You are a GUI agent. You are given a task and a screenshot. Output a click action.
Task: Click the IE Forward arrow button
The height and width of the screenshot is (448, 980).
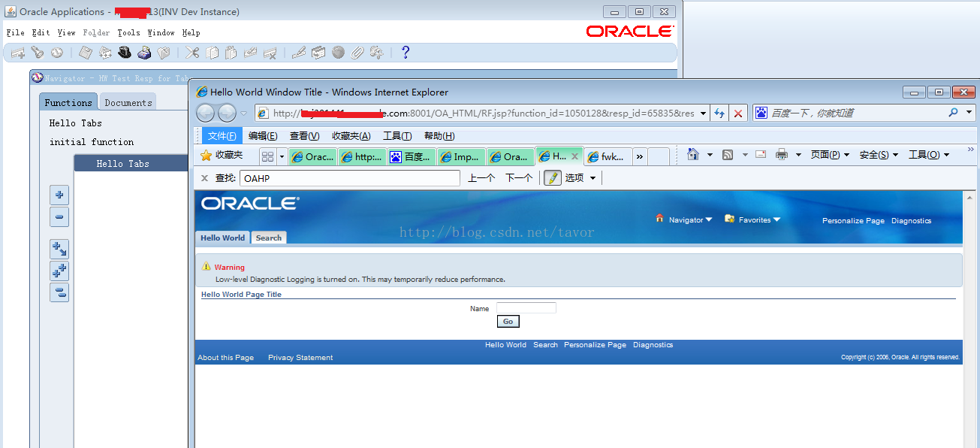(x=227, y=113)
